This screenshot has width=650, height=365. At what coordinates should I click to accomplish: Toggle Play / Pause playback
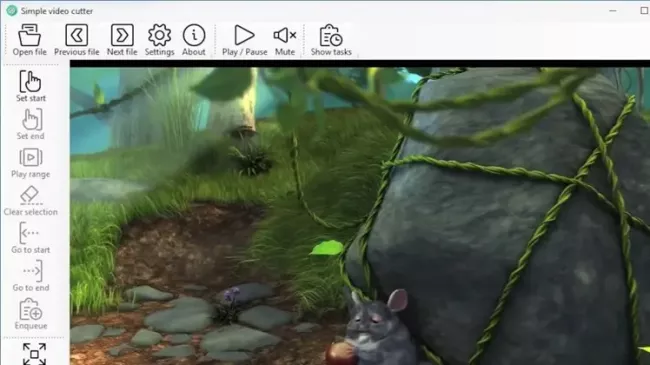click(x=245, y=40)
